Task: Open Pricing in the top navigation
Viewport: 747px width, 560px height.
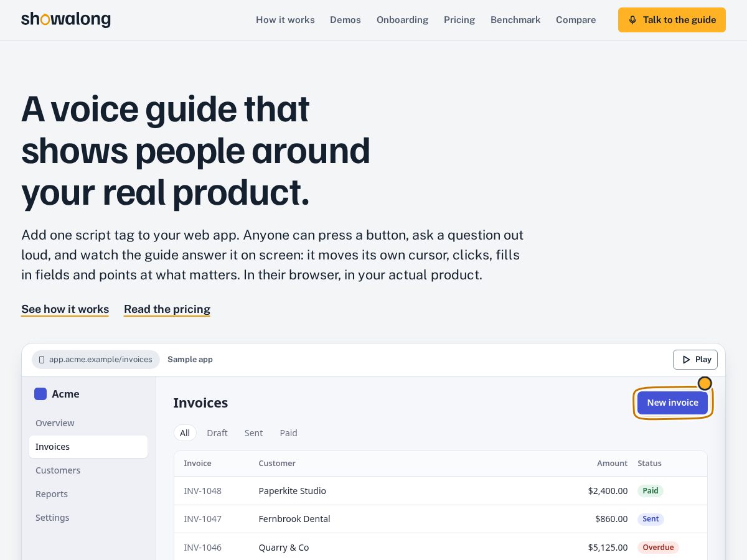Action: pyautogui.click(x=459, y=20)
